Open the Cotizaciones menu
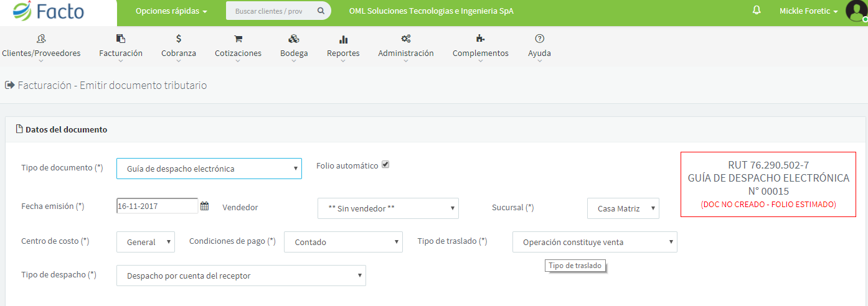Image resolution: width=868 pixels, height=306 pixels. coord(238,53)
